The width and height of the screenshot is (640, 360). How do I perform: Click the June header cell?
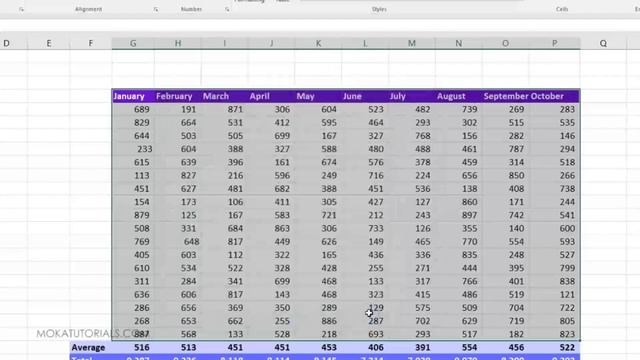(x=365, y=96)
